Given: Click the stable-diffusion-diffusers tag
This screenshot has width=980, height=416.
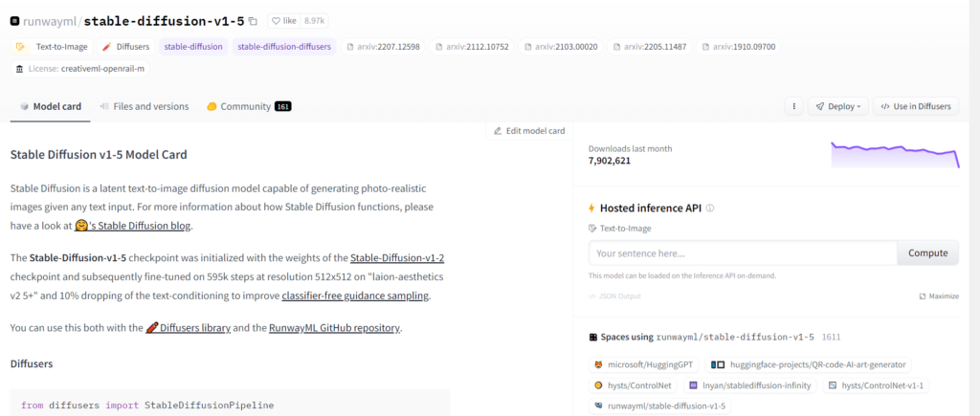Looking at the screenshot, I should coord(284,46).
